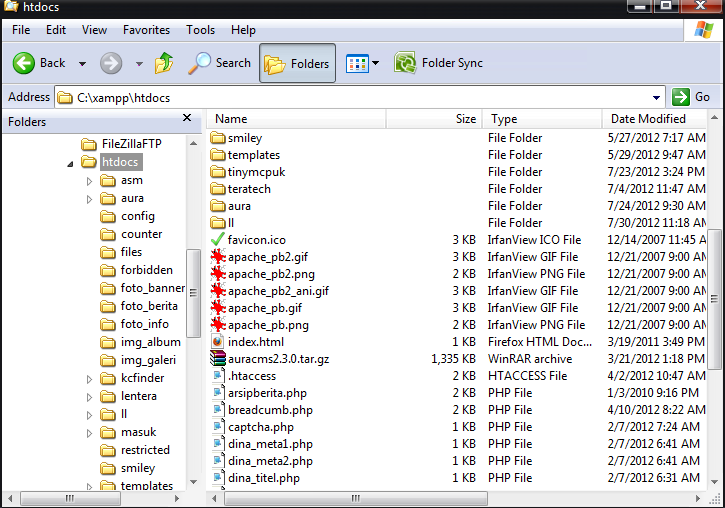
Task: Select dina_meta1.php file name
Action: (x=270, y=444)
